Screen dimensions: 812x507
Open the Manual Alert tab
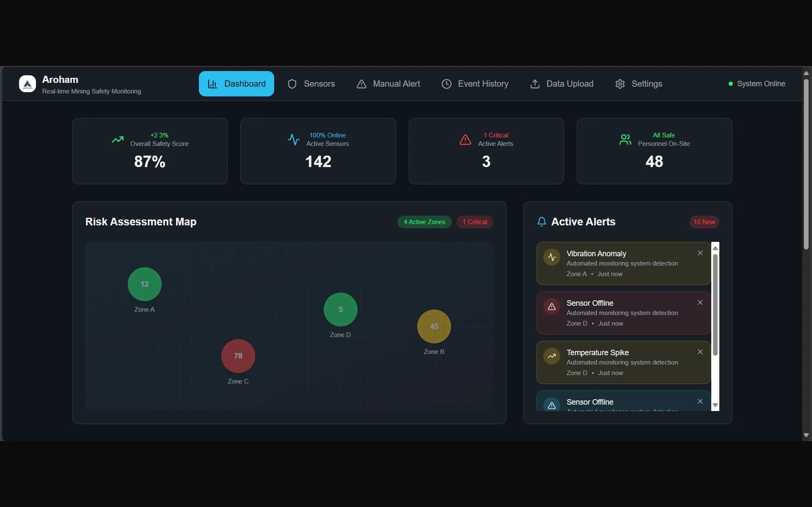pos(388,84)
